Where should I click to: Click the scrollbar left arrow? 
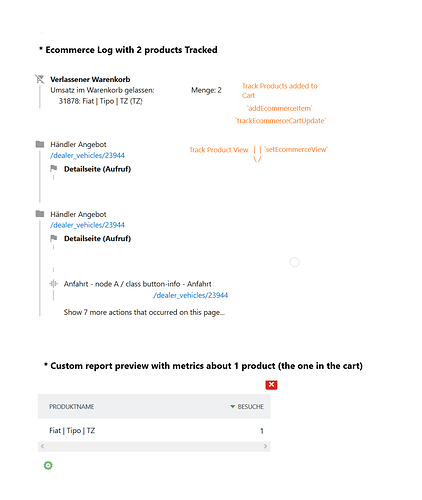pyautogui.click(x=42, y=446)
